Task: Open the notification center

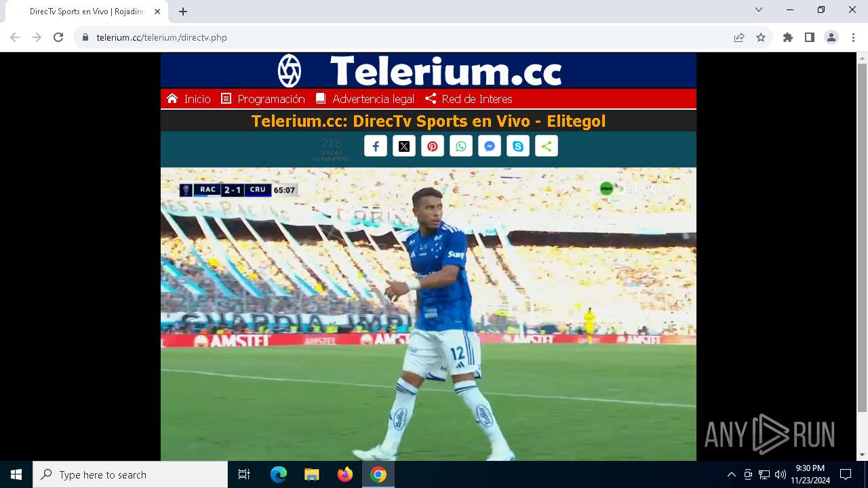Action: (846, 474)
